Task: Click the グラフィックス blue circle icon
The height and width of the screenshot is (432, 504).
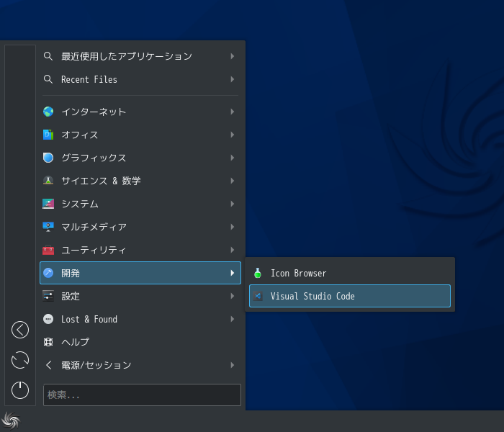Action: (48, 158)
